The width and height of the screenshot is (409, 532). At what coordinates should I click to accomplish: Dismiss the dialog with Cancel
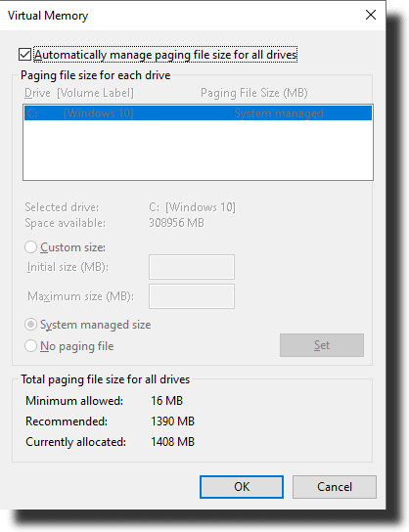pos(335,487)
